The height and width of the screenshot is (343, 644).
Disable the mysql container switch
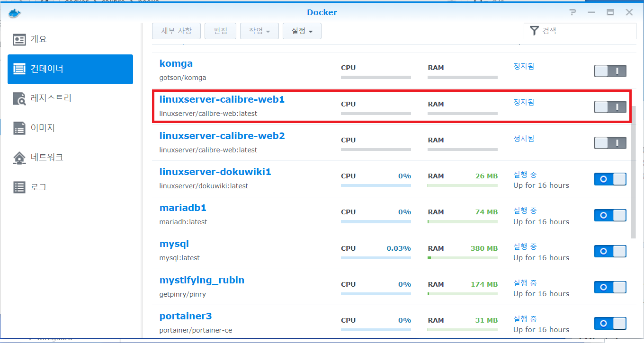610,251
